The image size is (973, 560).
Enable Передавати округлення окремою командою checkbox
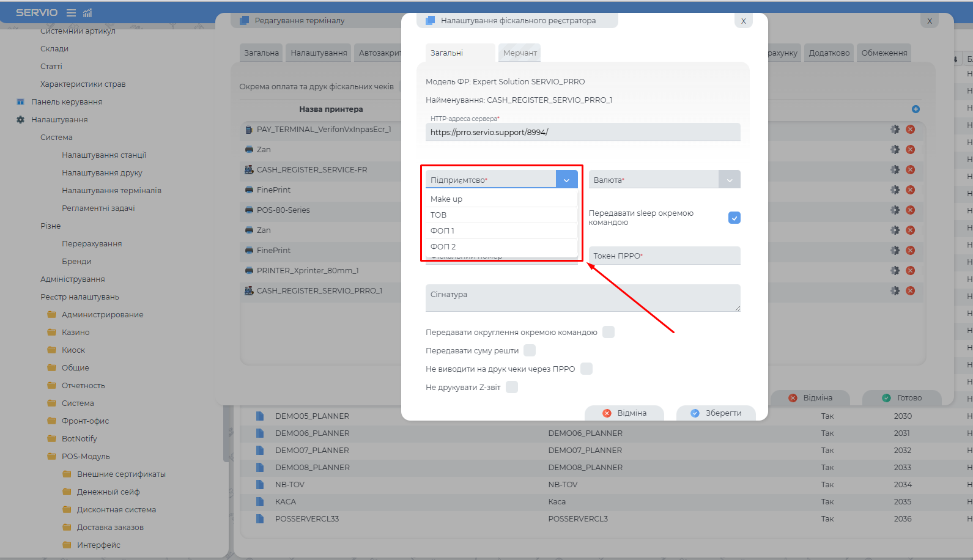[x=608, y=333]
